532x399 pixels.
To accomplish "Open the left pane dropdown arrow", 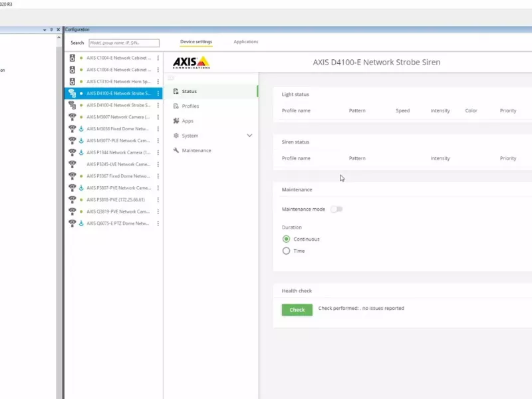I will point(45,30).
